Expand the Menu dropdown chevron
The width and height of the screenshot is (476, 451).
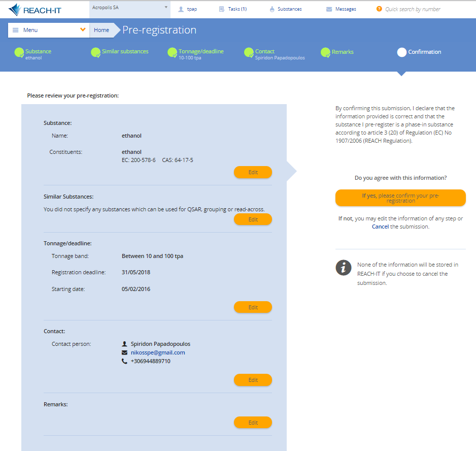(83, 30)
